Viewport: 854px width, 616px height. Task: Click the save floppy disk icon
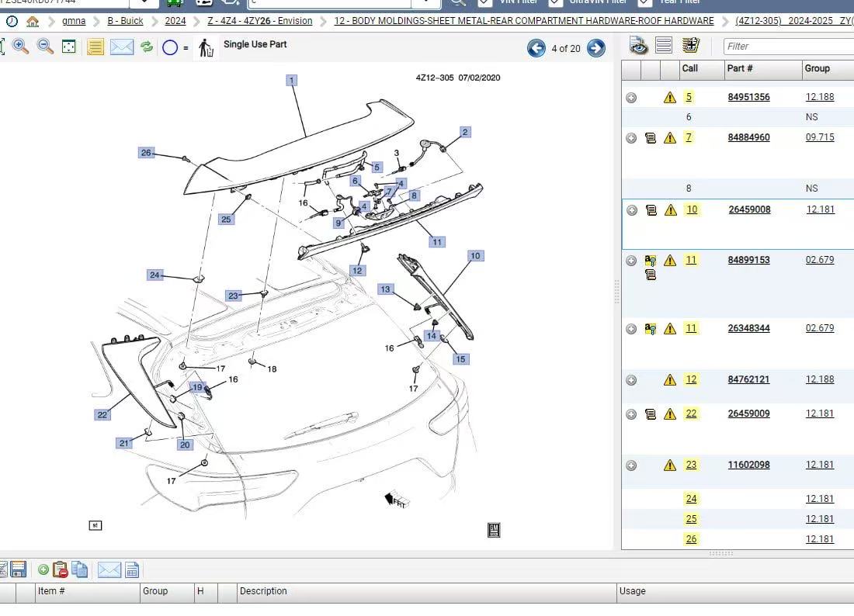19,569
